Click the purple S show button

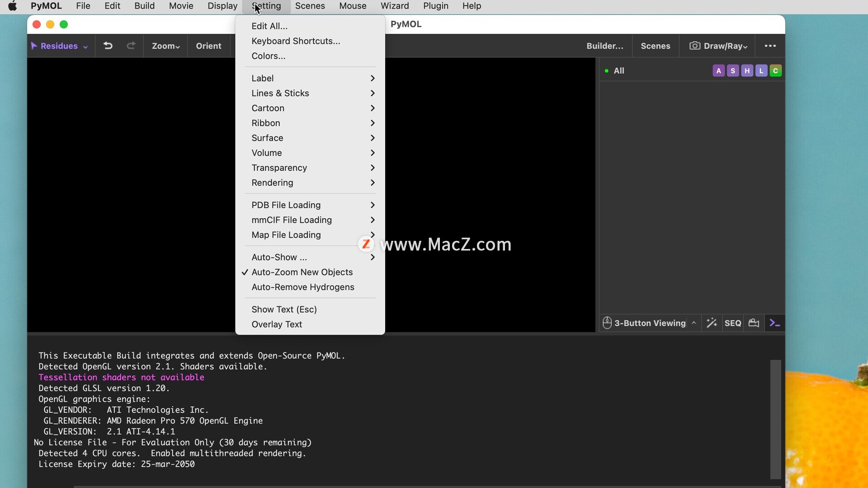pos(733,71)
